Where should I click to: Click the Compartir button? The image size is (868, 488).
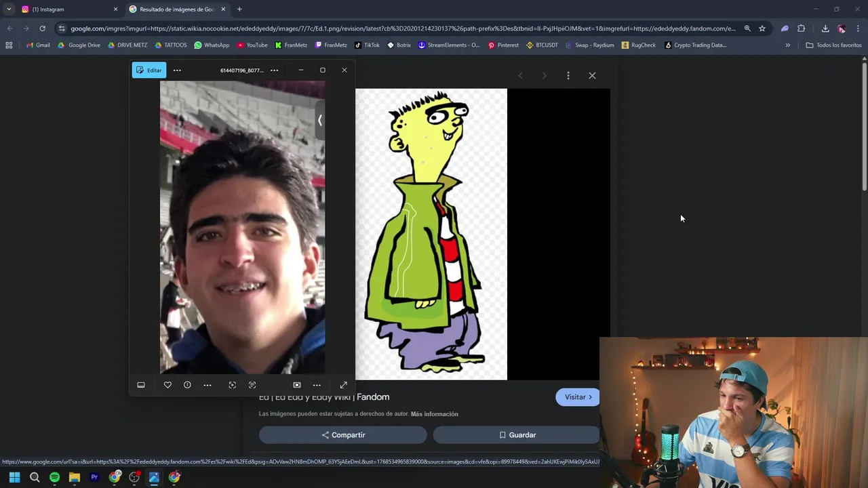(343, 435)
